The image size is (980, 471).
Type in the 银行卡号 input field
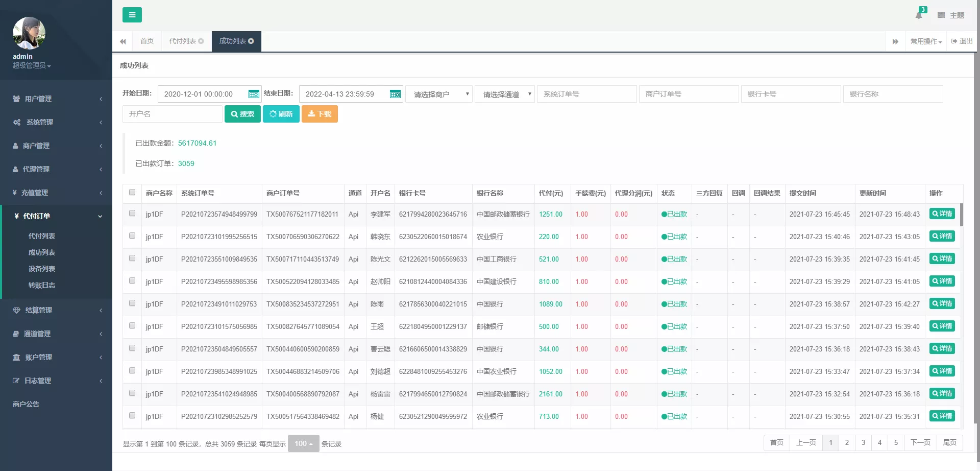[x=791, y=94]
